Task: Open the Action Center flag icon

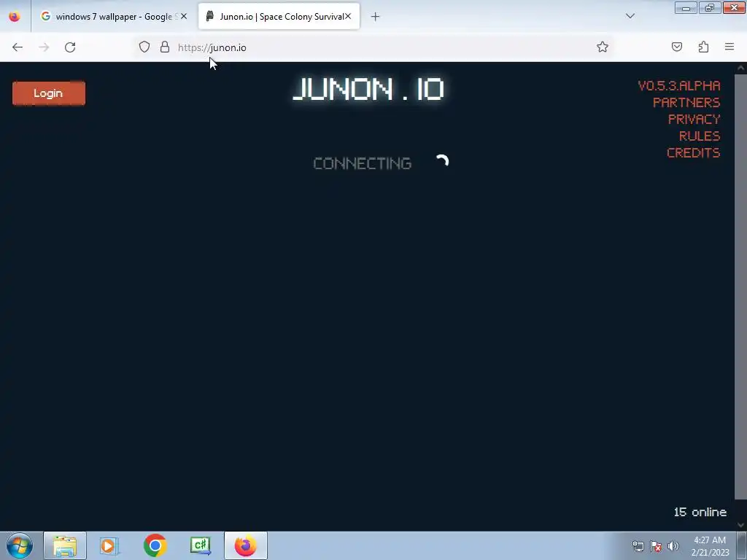Action: 656,546
